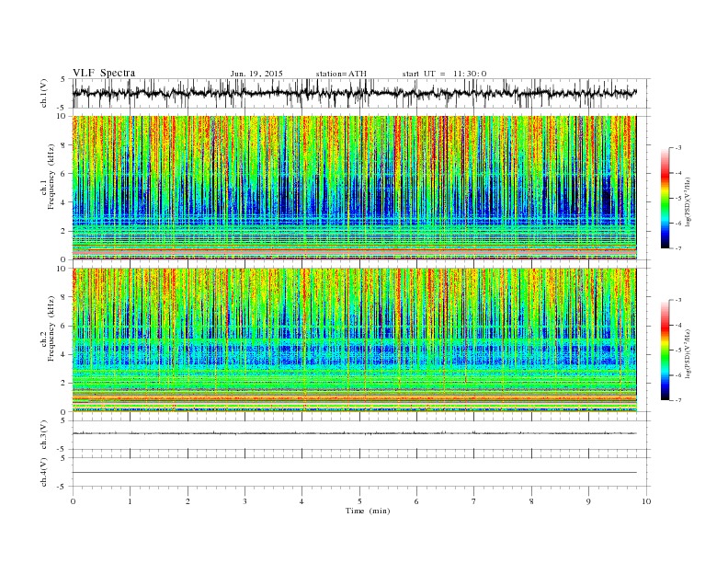Click the ch.1 voltage waveform trace

[x=355, y=93]
